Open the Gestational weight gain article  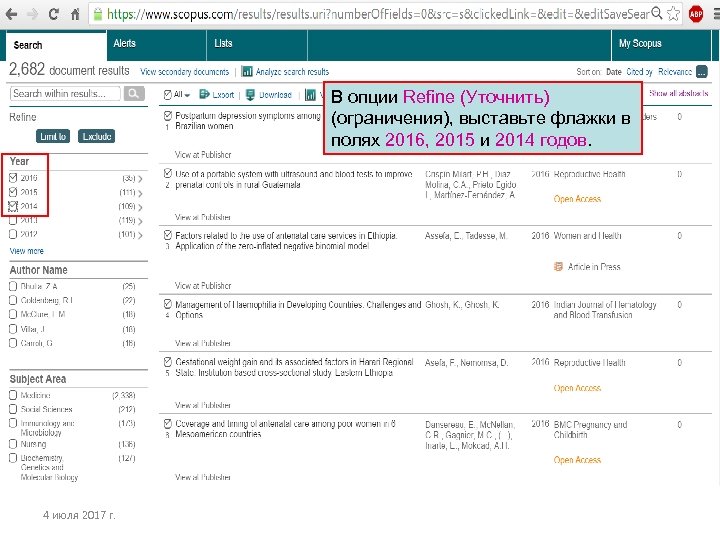point(294,367)
